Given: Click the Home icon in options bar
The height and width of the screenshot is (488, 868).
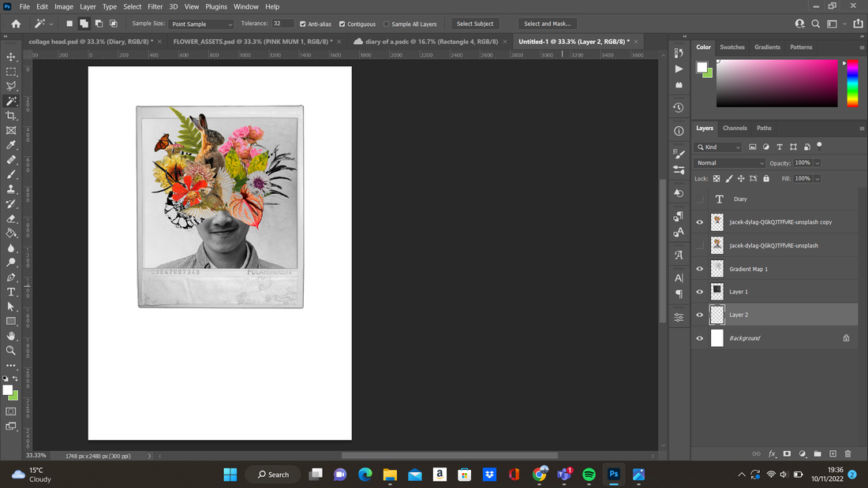Looking at the screenshot, I should (x=16, y=24).
